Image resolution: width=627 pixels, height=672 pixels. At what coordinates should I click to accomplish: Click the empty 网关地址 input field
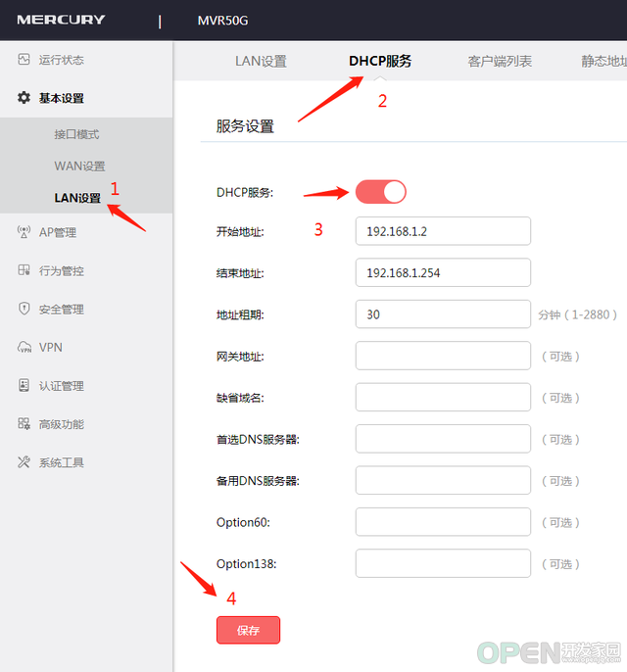click(443, 356)
